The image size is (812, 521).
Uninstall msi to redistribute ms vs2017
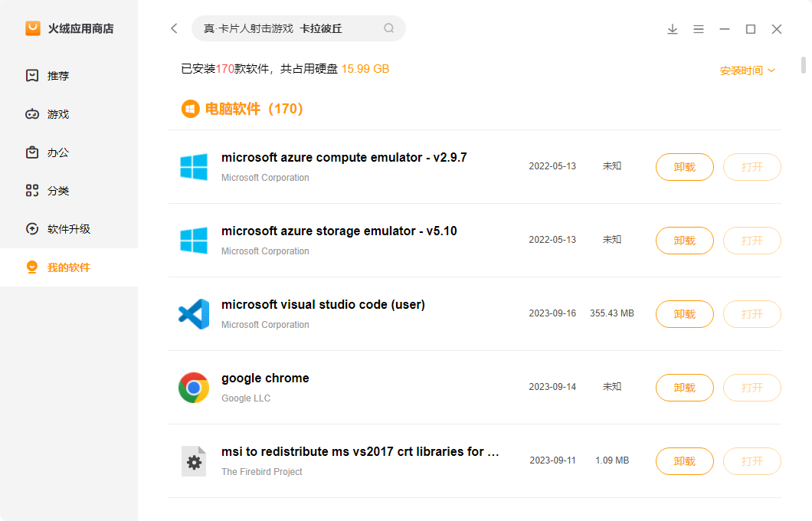685,461
